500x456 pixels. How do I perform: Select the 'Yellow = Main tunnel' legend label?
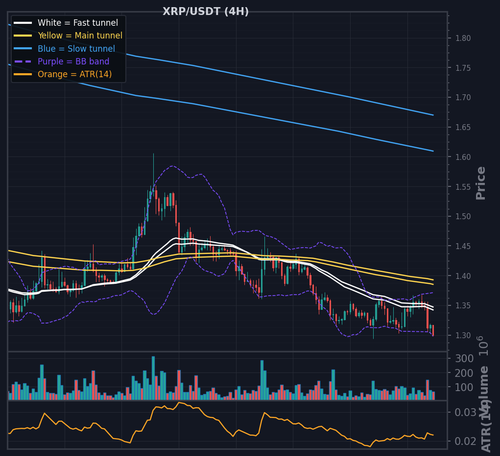(80, 35)
